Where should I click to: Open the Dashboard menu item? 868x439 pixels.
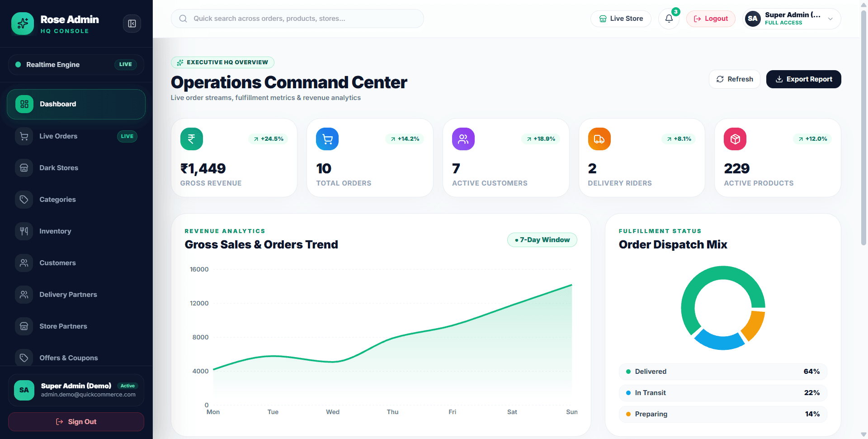[76, 104]
